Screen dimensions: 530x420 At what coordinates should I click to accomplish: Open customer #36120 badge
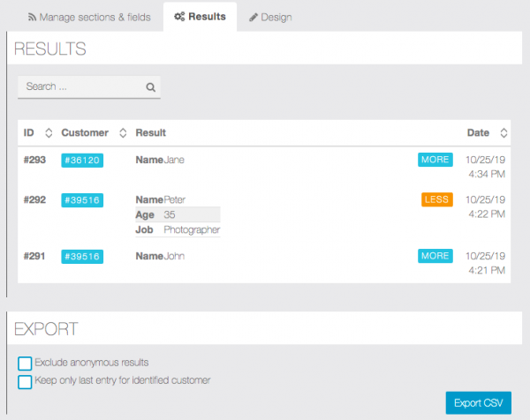pos(82,161)
